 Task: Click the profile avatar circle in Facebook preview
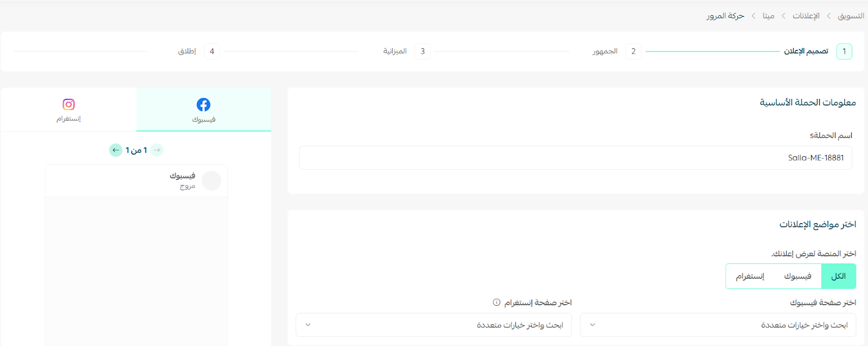(x=211, y=180)
